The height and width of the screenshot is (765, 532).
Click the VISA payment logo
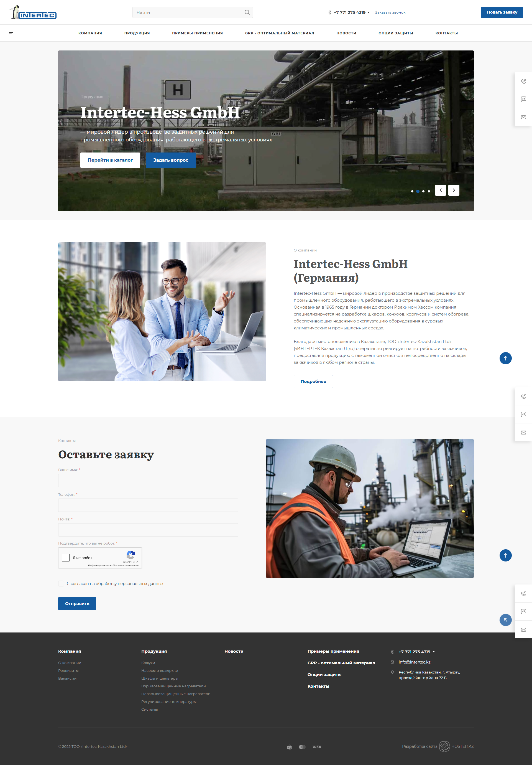(x=317, y=747)
